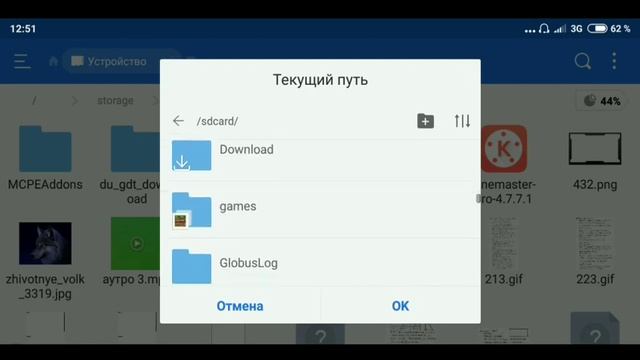The width and height of the screenshot is (640, 360).
Task: Click the Текущий путь dialog title
Action: coord(320,80)
